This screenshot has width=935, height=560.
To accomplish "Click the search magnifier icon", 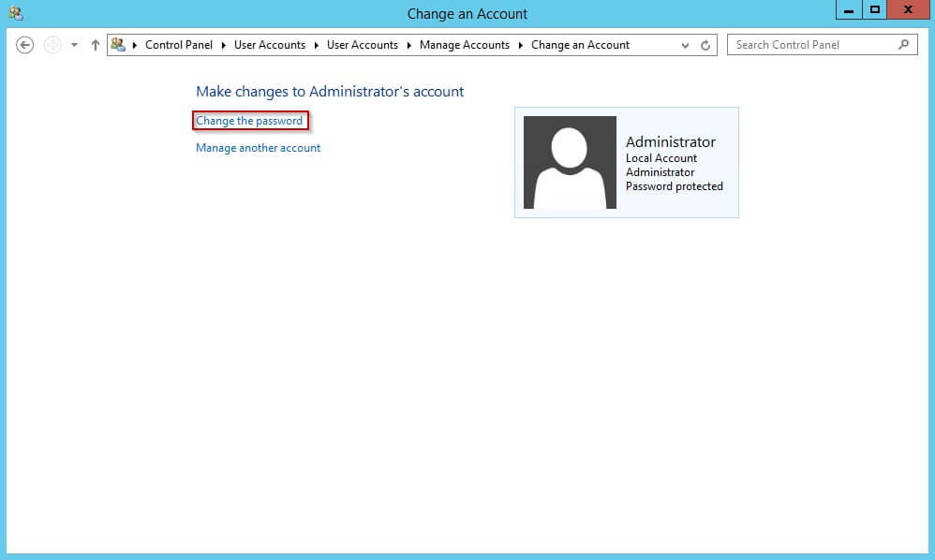I will pos(902,44).
